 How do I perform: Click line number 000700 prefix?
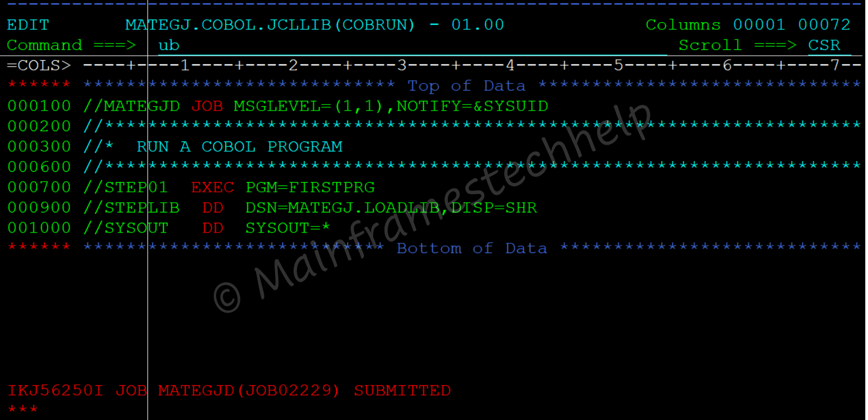39,188
